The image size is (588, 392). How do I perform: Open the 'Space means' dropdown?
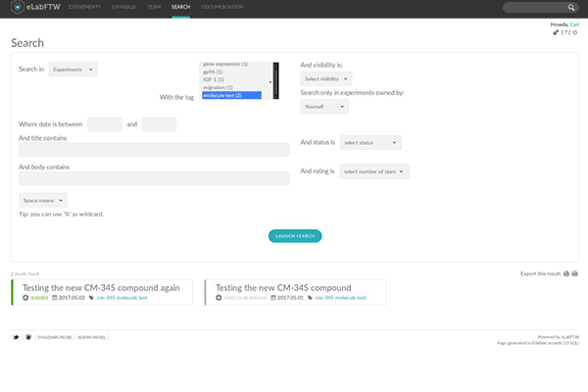(x=43, y=199)
